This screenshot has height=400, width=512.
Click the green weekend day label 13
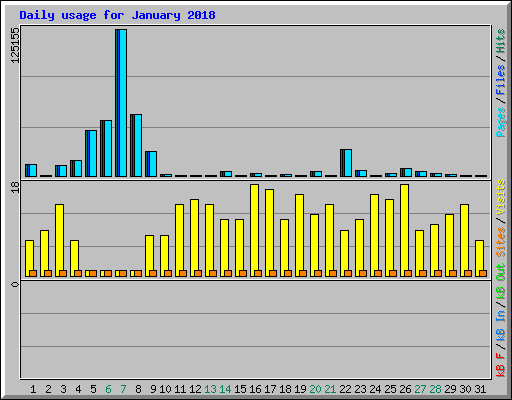click(x=210, y=389)
